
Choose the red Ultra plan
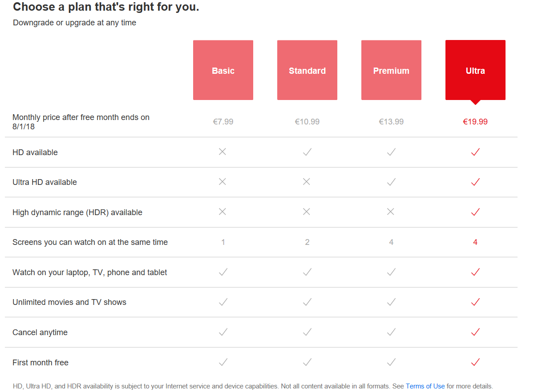point(475,70)
